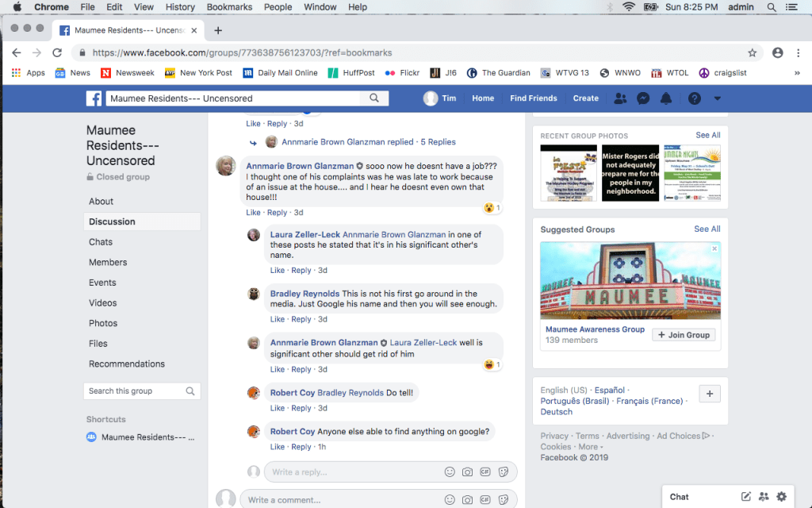Open the Find Friends link

(533, 98)
